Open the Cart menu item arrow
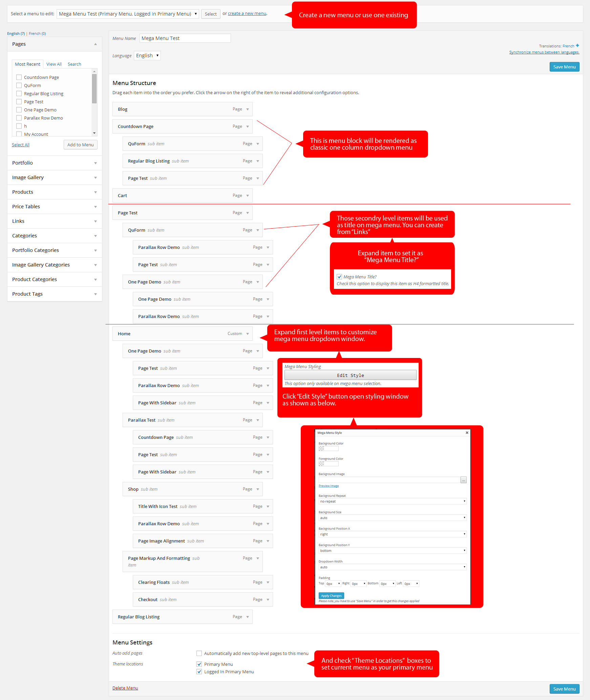Image resolution: width=590 pixels, height=700 pixels. tap(248, 196)
